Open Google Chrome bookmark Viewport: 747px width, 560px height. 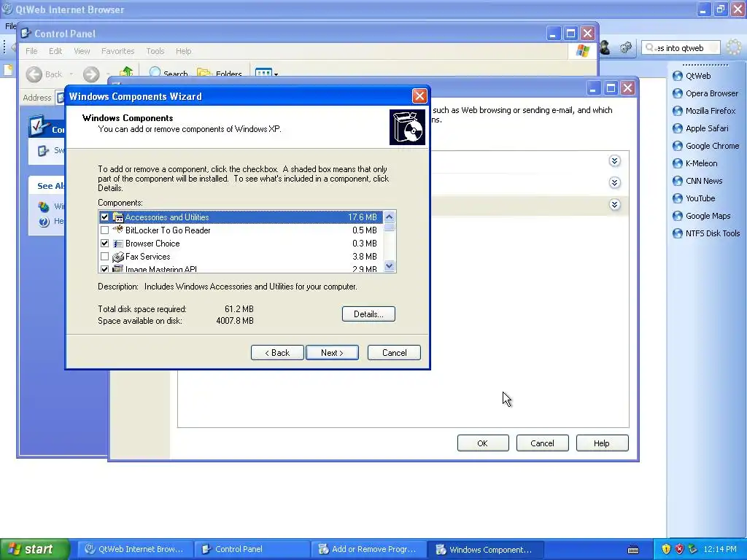tap(706, 146)
